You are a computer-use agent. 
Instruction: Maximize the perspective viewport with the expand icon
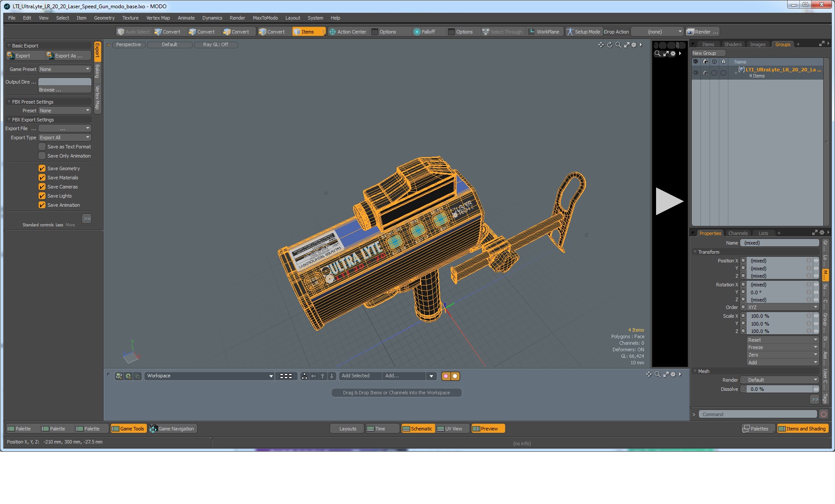coord(627,45)
